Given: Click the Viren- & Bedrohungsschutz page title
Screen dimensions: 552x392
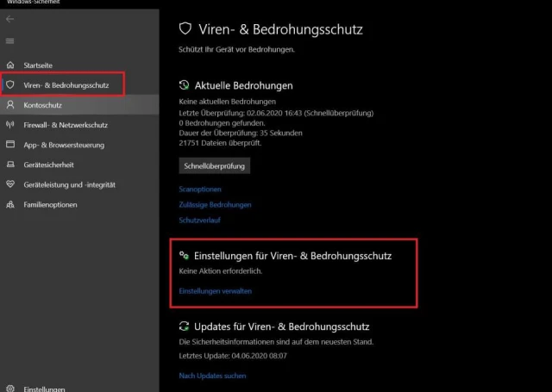Looking at the screenshot, I should coord(280,29).
